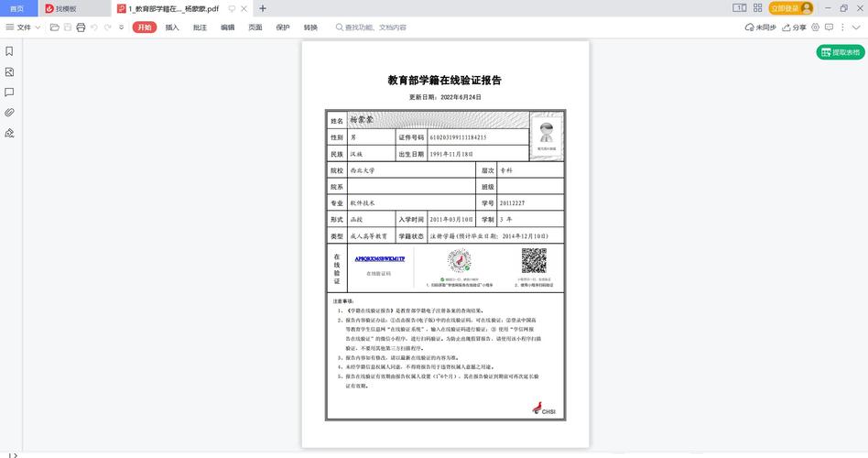Click the 分享 share button
The width and height of the screenshot is (868, 458).
point(794,27)
